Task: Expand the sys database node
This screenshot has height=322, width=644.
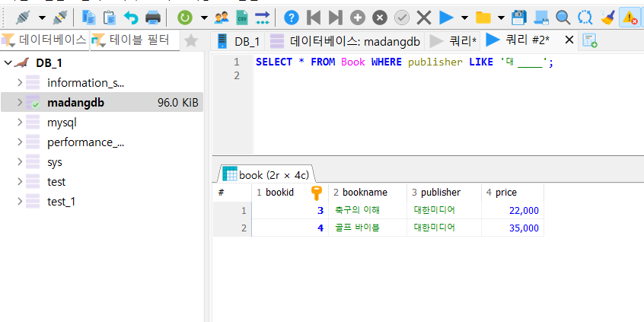Action: (x=19, y=162)
